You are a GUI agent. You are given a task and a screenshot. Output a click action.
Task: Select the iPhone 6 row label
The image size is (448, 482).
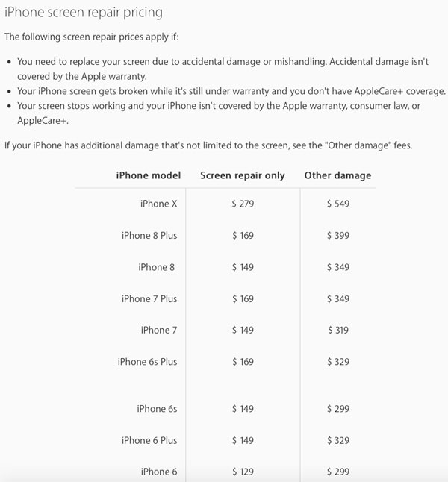click(x=158, y=472)
